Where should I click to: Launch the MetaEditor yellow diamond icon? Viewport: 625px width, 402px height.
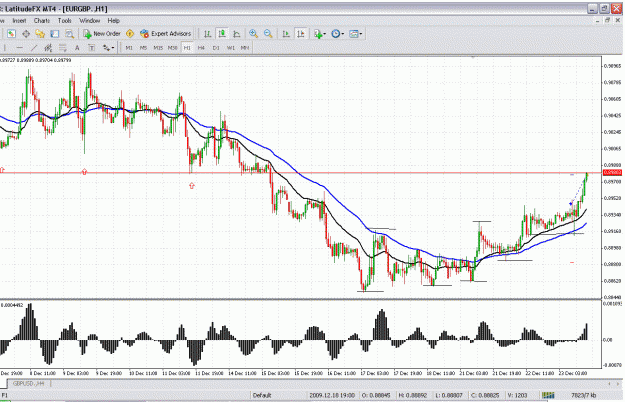pos(130,34)
